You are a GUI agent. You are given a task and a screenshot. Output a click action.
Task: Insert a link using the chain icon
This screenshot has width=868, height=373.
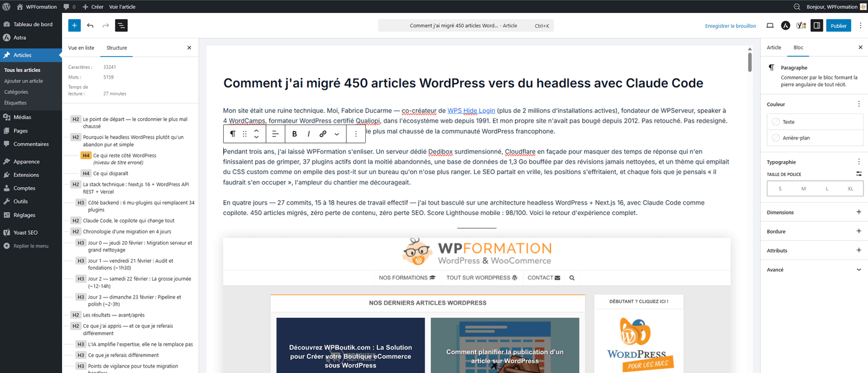click(322, 133)
